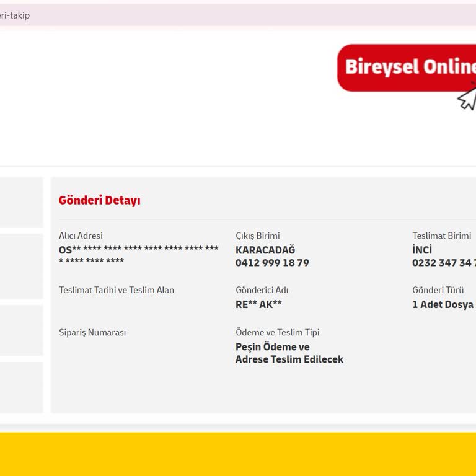Select the KARACADAĞ branch name

tap(265, 250)
